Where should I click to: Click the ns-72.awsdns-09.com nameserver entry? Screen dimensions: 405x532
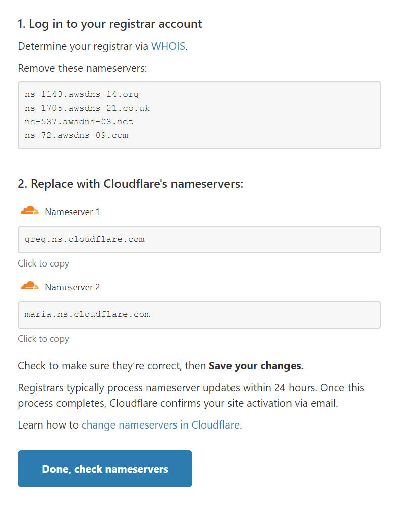click(76, 135)
